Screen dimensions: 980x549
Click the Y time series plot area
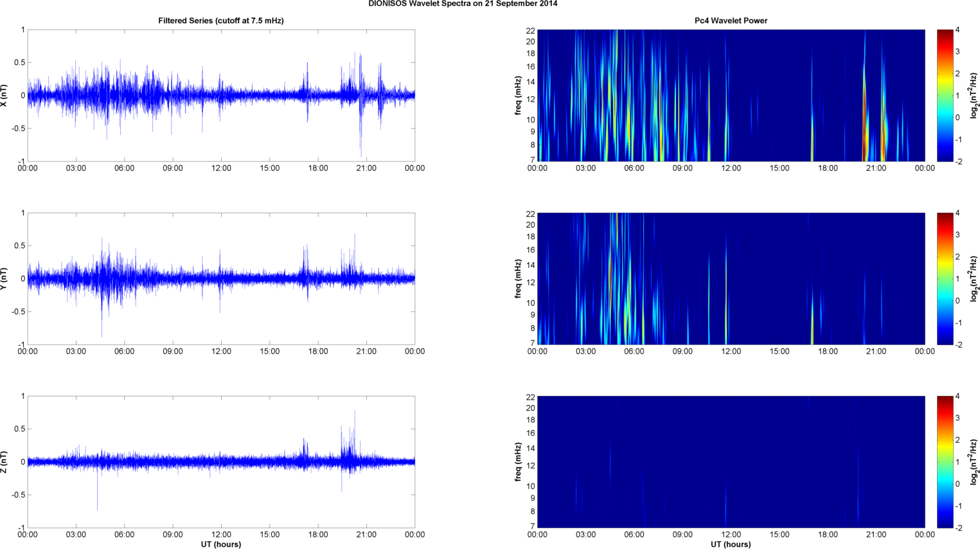click(x=221, y=279)
